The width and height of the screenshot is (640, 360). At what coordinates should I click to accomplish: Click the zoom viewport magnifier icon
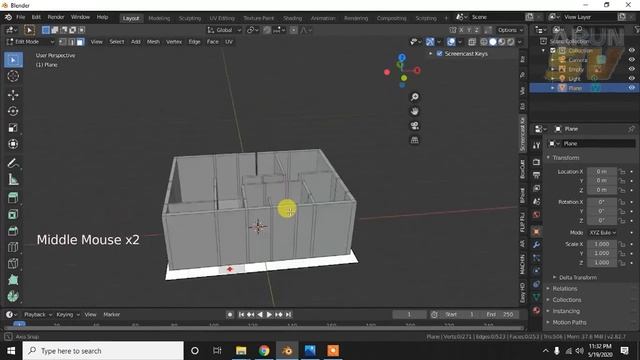point(414,97)
